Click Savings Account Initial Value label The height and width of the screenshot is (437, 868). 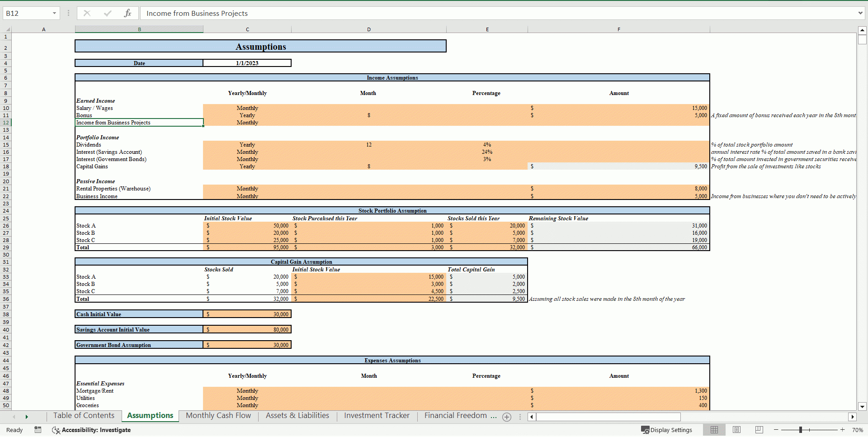tap(139, 329)
